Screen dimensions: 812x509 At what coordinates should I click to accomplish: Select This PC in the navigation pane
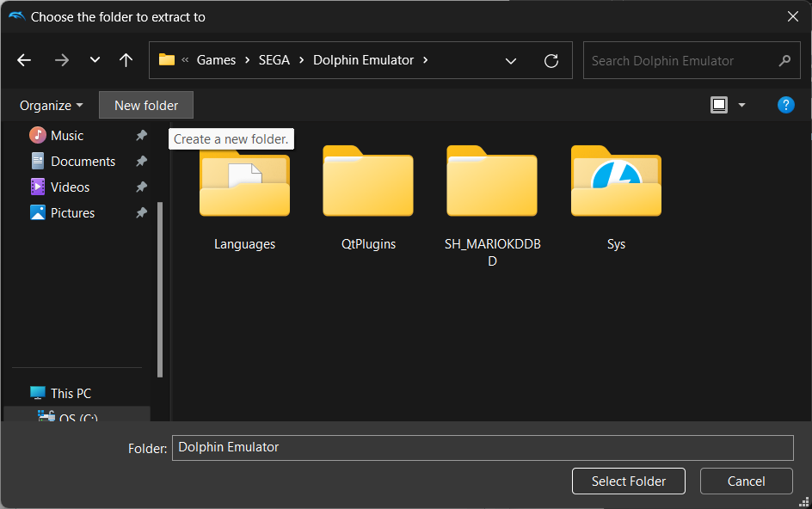71,394
